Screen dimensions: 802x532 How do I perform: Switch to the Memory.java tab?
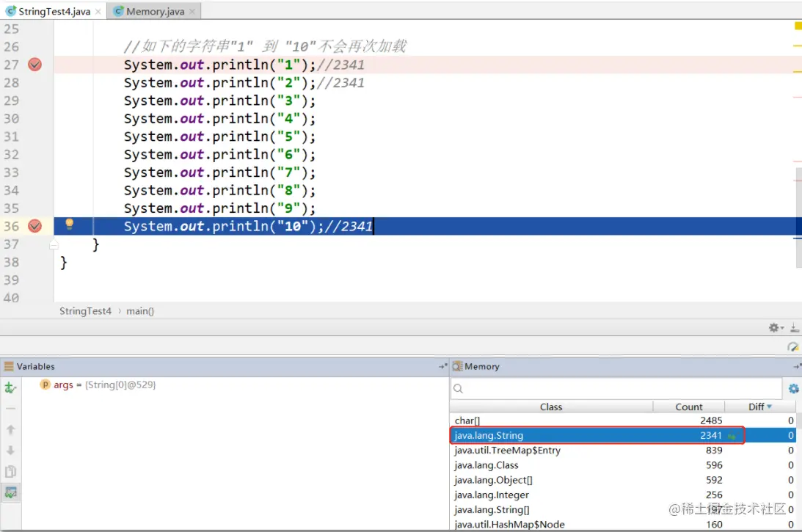point(155,11)
